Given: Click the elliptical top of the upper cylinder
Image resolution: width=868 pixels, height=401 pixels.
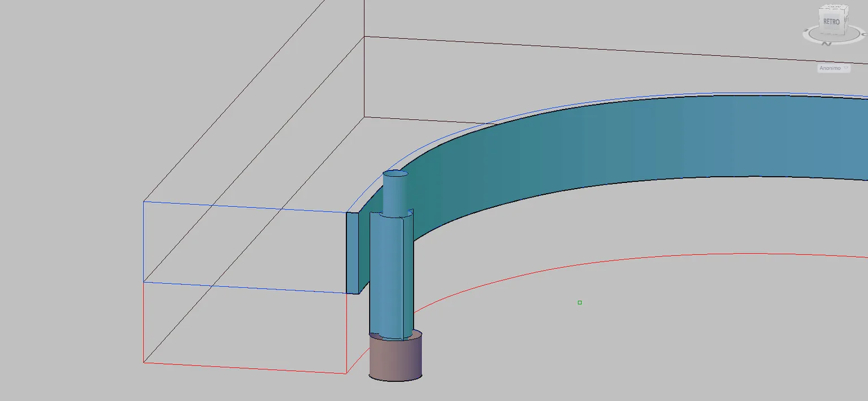Looking at the screenshot, I should point(395,174).
